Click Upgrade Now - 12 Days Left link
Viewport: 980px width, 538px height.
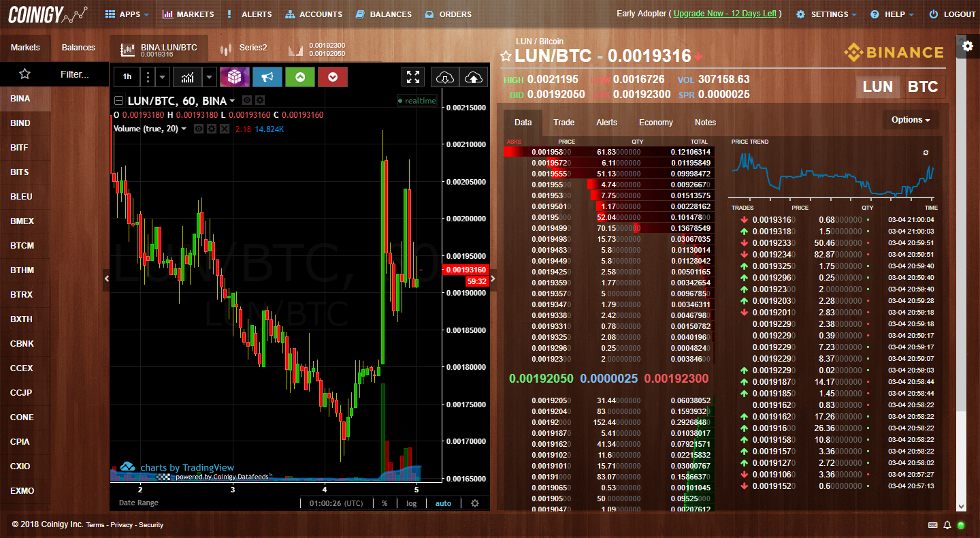725,14
